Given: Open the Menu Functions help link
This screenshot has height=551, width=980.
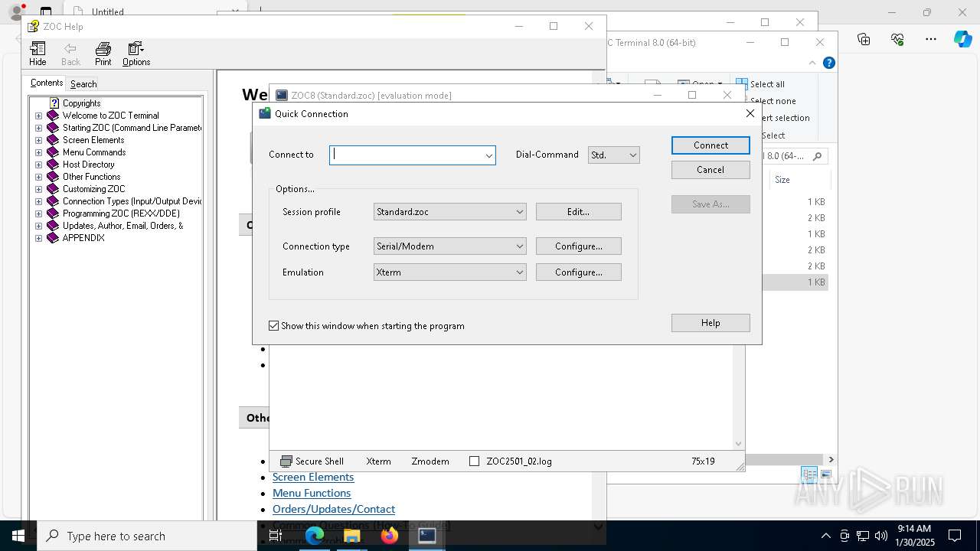Looking at the screenshot, I should (x=312, y=493).
